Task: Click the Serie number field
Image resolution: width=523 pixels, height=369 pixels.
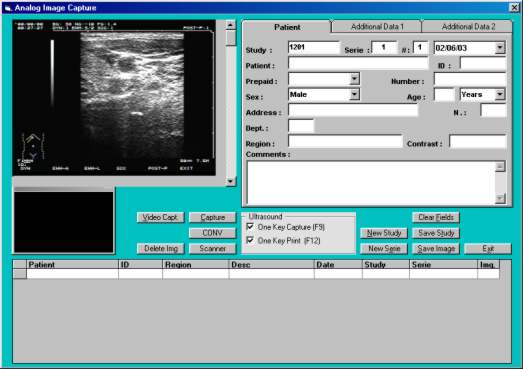Action: tap(384, 47)
